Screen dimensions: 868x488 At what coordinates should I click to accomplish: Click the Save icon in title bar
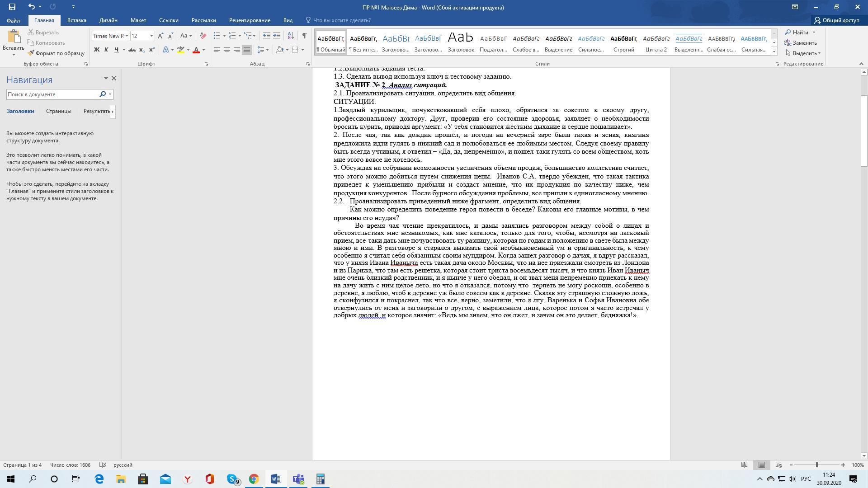12,7
